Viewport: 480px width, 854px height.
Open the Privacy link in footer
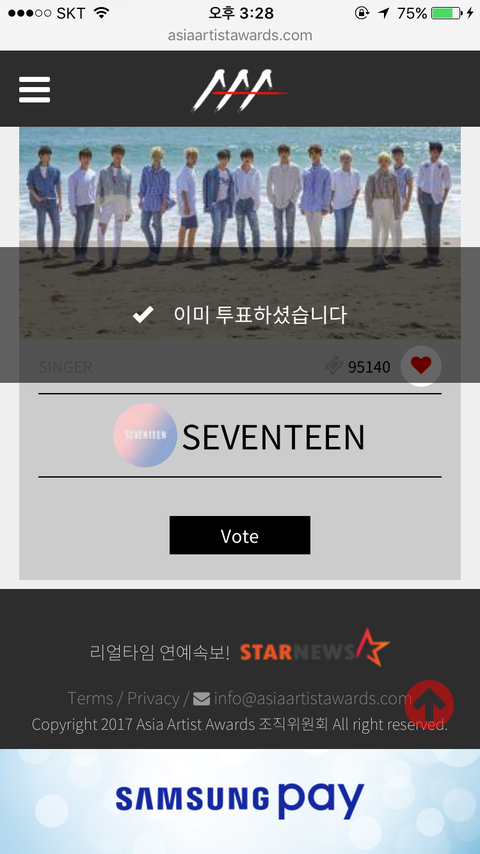pyautogui.click(x=153, y=698)
